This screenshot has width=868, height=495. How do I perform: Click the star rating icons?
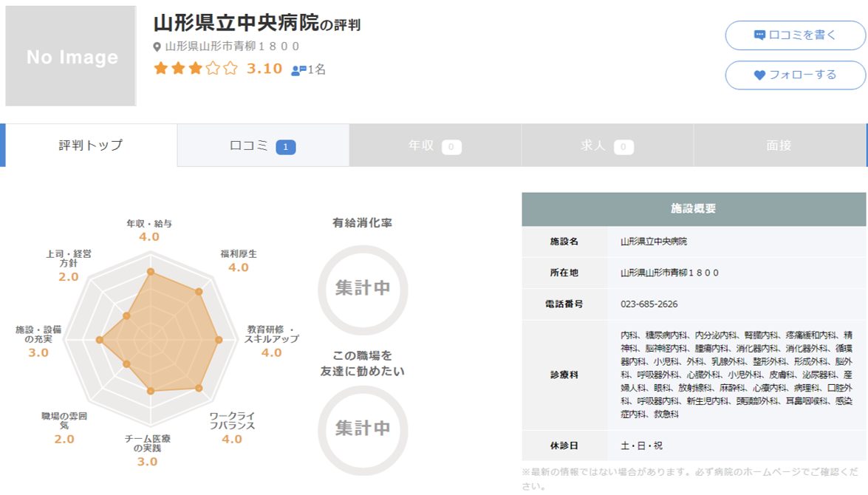(196, 69)
